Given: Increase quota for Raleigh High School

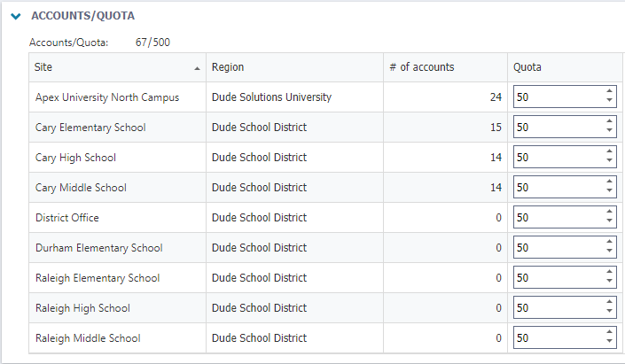Looking at the screenshot, I should coord(609,303).
